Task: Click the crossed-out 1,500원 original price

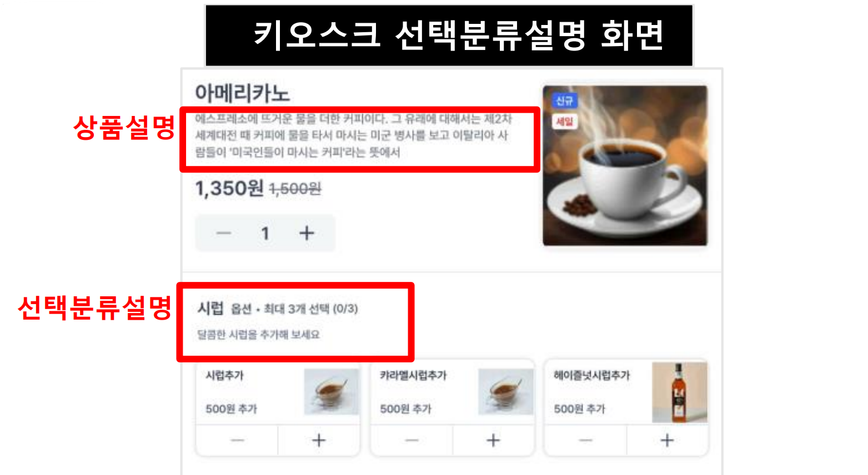Action: (x=295, y=189)
